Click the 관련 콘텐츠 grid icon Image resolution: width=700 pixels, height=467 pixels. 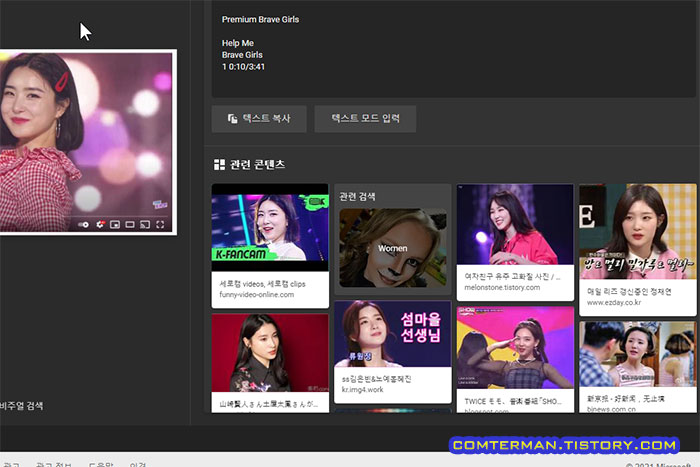tap(219, 165)
